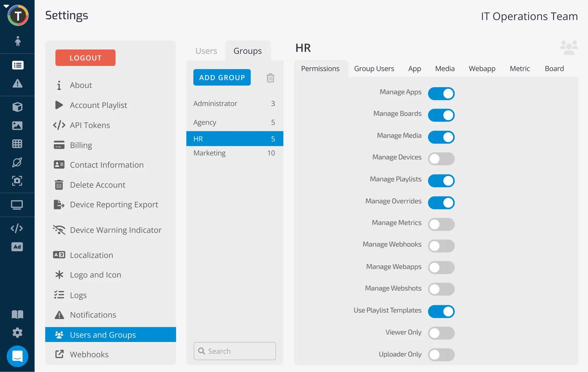
Task: Switch to the Group Users tab
Action: pos(374,69)
